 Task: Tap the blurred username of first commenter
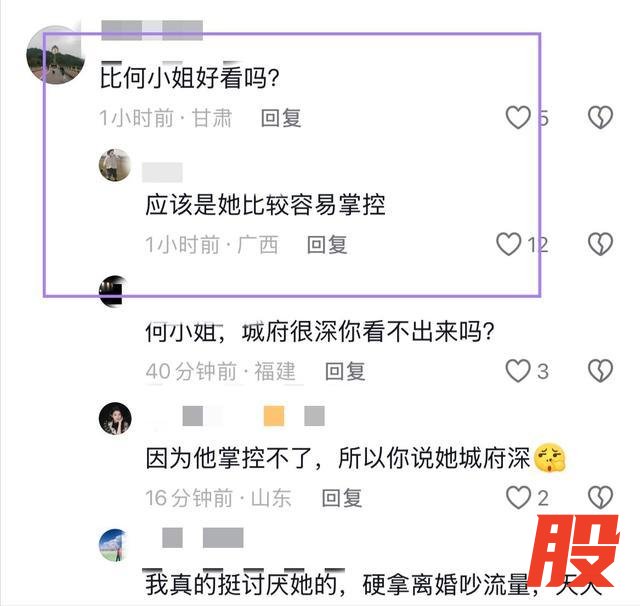[152, 30]
